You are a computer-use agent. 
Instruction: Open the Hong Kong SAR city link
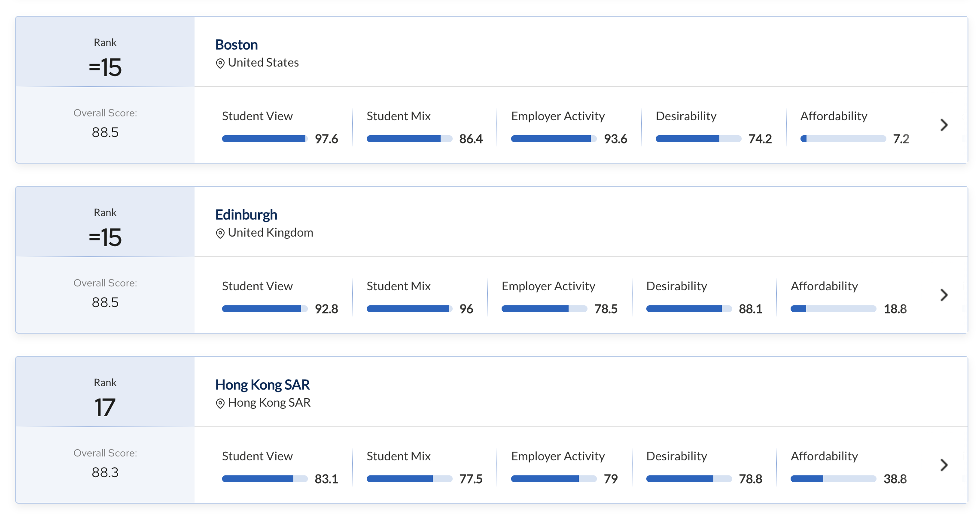[262, 385]
